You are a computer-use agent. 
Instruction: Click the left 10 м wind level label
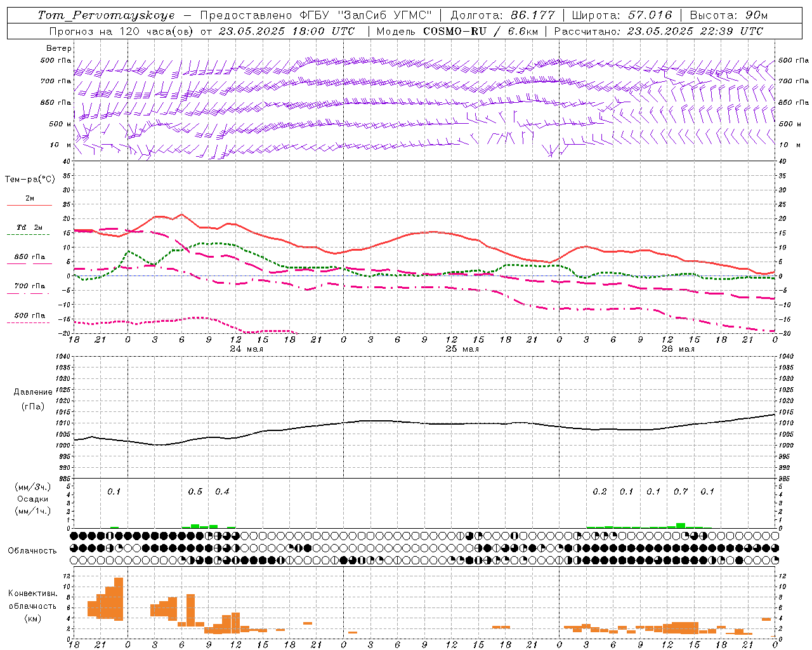point(61,145)
